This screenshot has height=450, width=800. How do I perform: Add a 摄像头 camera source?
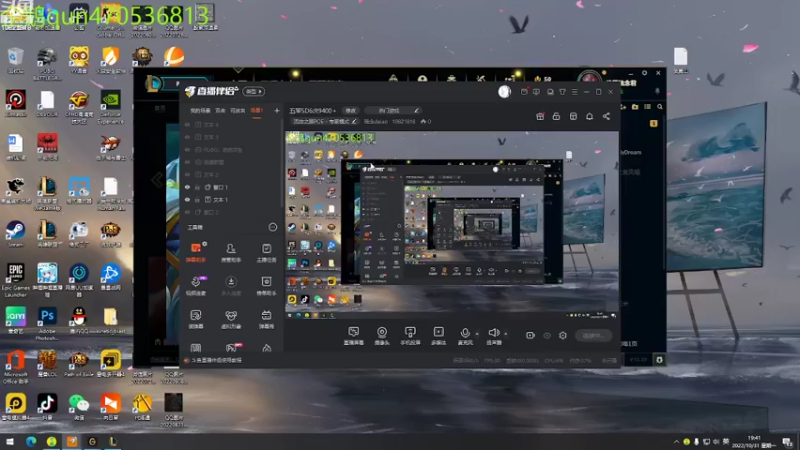[x=382, y=336]
